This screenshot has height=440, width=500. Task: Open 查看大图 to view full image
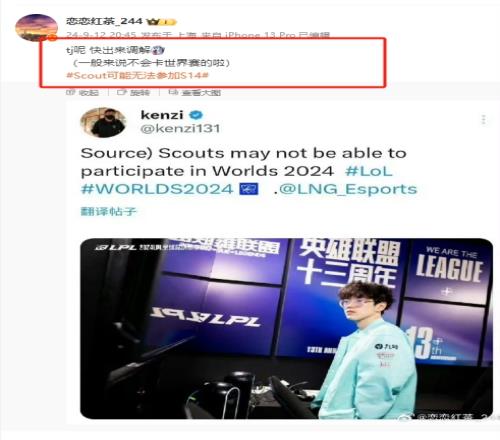click(194, 92)
